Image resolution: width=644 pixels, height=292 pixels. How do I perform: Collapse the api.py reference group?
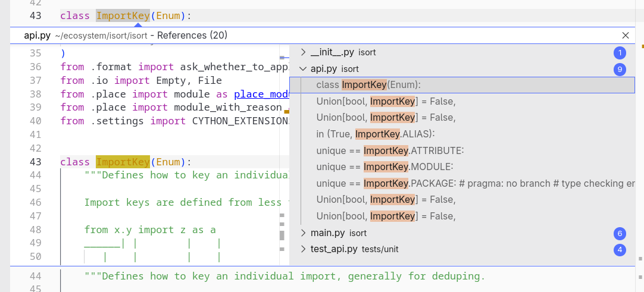pos(303,69)
